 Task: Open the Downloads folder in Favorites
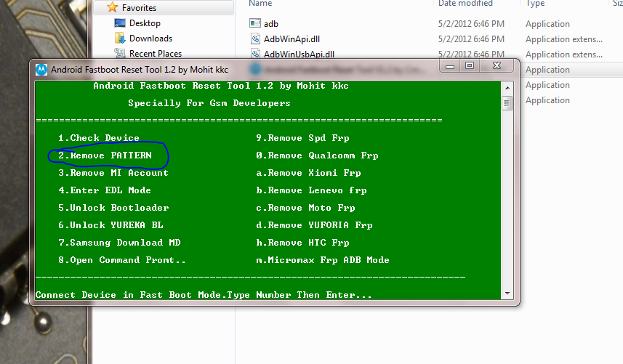point(150,39)
